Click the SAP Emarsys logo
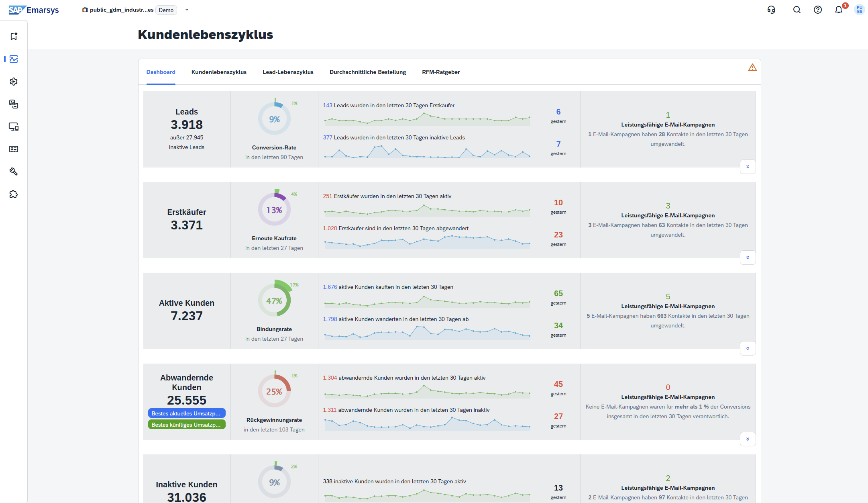Viewport: 868px width, 503px height. [34, 10]
